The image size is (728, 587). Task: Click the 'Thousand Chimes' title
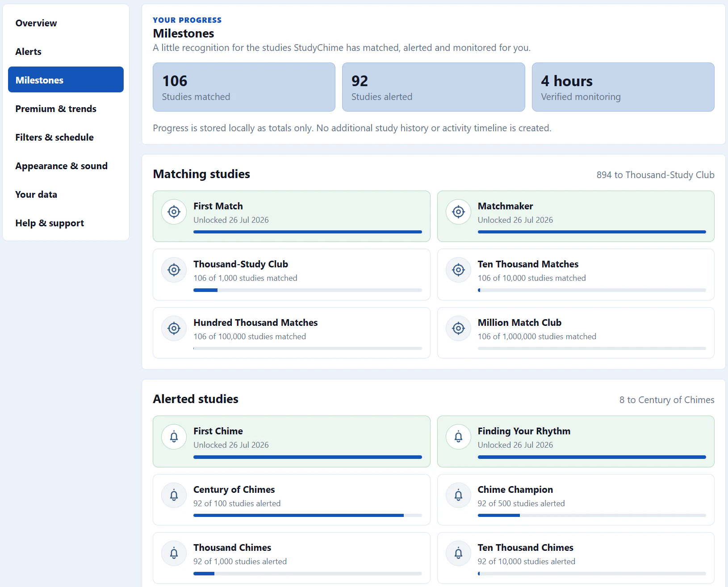point(232,547)
